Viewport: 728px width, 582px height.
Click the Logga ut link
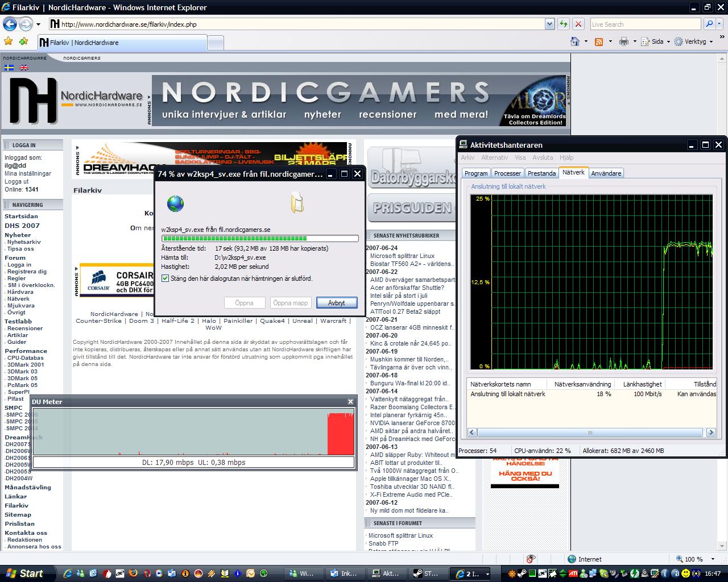click(16, 182)
